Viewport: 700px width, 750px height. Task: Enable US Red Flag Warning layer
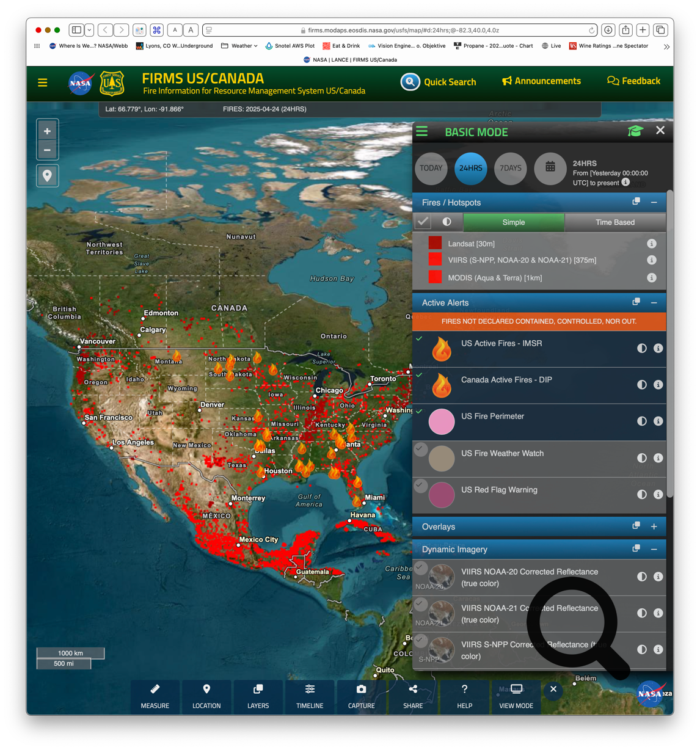coord(420,486)
